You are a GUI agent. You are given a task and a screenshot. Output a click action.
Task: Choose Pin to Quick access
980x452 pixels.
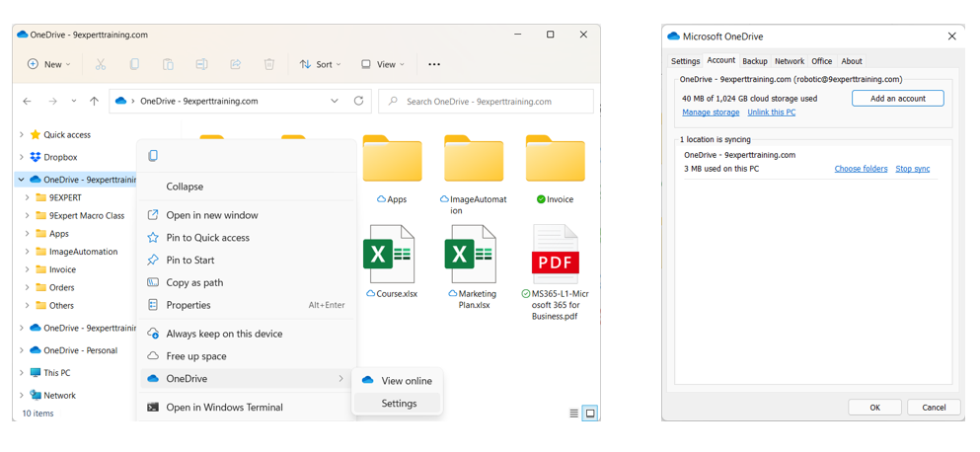point(247,238)
